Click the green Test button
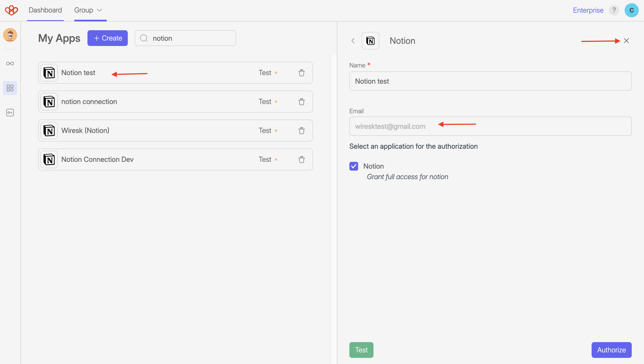The height and width of the screenshot is (364, 644). (361, 350)
